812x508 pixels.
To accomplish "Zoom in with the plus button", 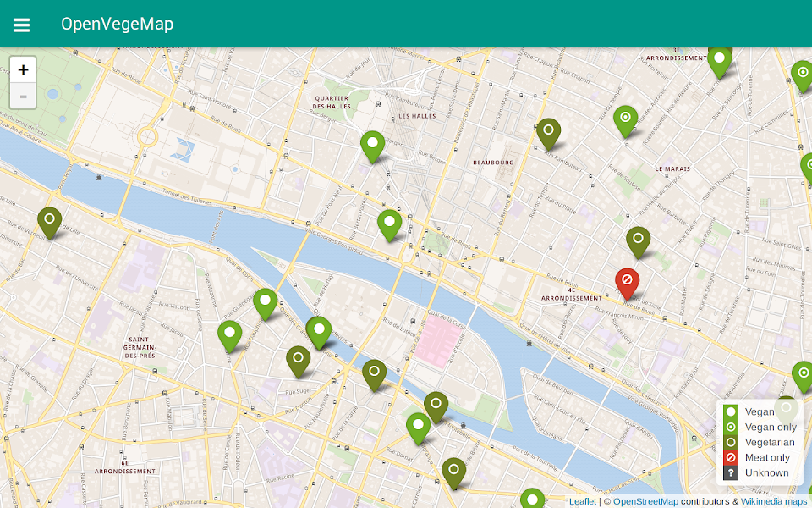I will click(23, 70).
